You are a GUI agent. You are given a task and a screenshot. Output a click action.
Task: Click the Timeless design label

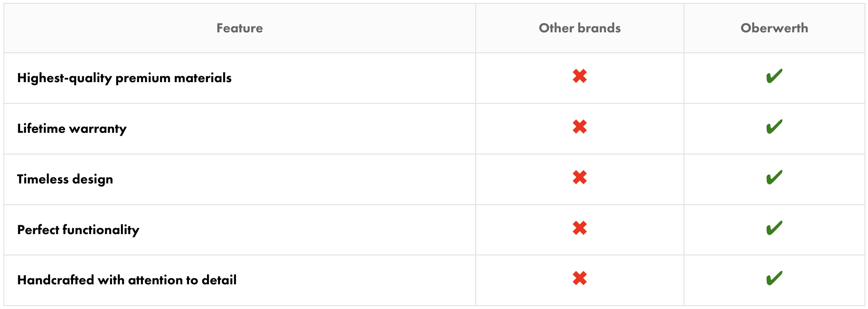pos(65,179)
